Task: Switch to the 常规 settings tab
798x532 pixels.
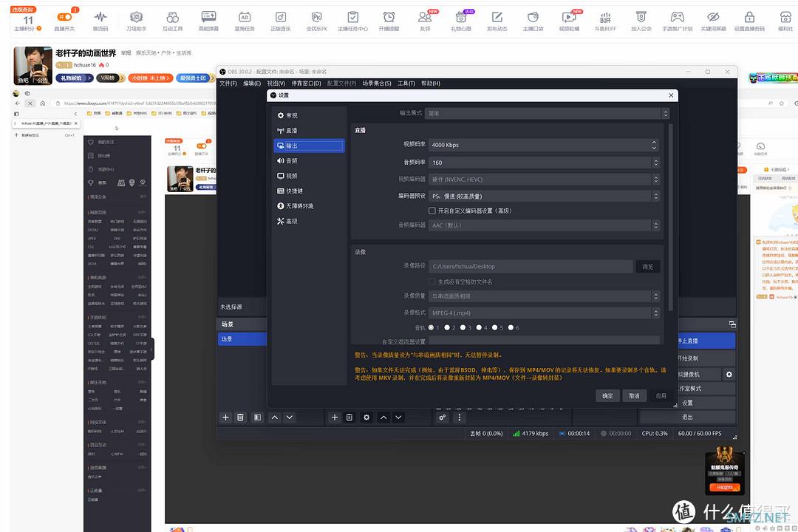Action: point(309,115)
